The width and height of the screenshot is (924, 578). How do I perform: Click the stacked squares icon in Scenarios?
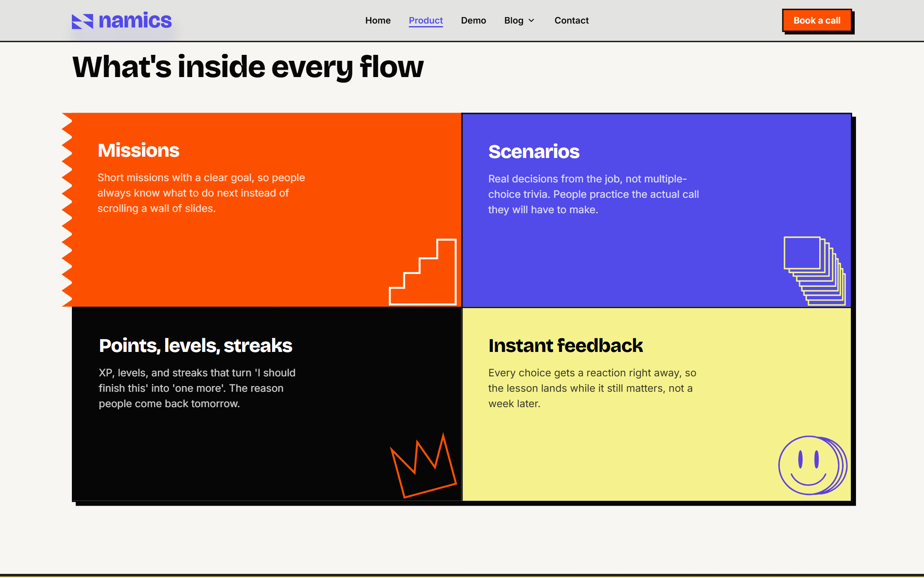pyautogui.click(x=814, y=271)
